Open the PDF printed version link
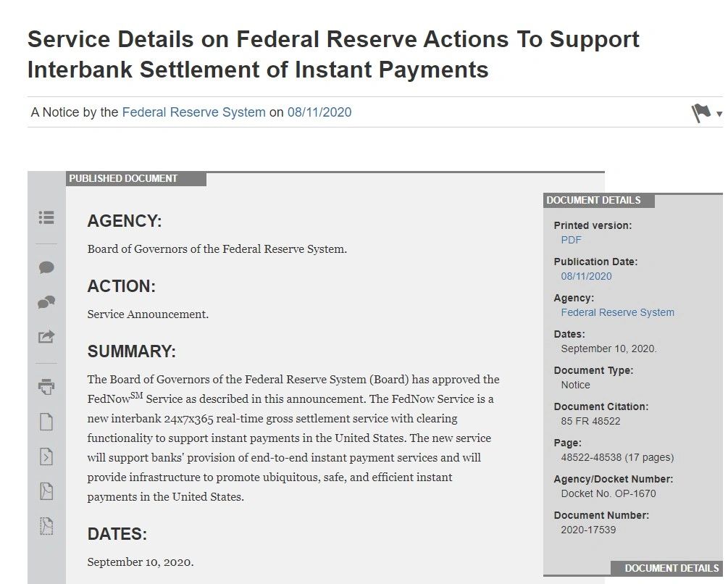The height and width of the screenshot is (584, 728). 571,240
